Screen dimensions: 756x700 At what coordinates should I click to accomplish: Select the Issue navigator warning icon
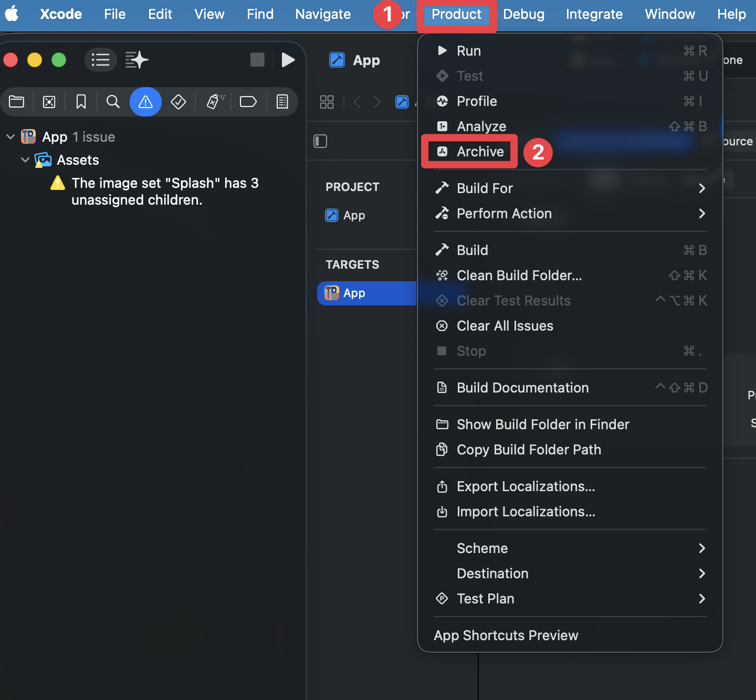point(145,102)
